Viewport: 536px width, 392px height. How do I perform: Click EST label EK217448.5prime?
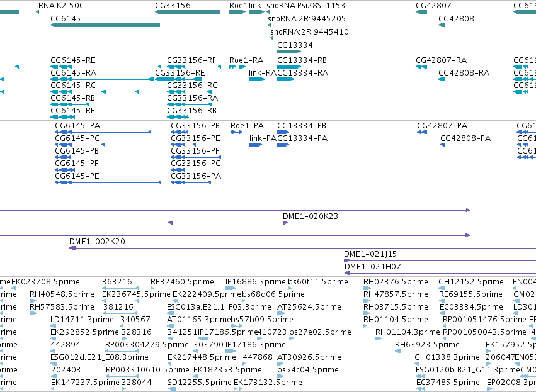pyautogui.click(x=202, y=357)
